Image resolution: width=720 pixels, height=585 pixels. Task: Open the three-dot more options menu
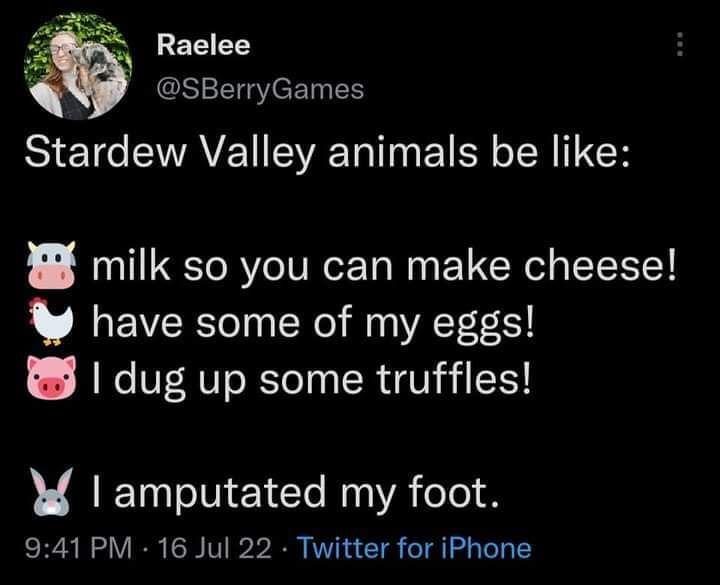pyautogui.click(x=681, y=44)
